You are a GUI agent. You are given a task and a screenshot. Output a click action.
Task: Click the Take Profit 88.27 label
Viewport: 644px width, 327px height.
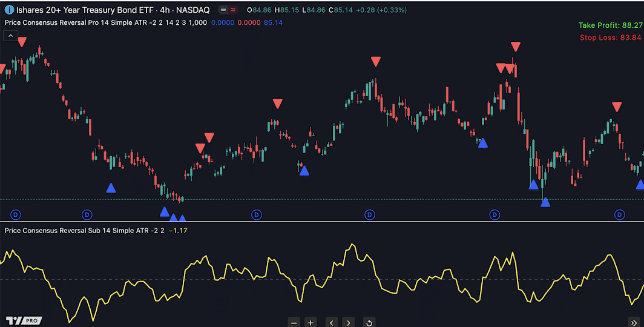coord(609,25)
